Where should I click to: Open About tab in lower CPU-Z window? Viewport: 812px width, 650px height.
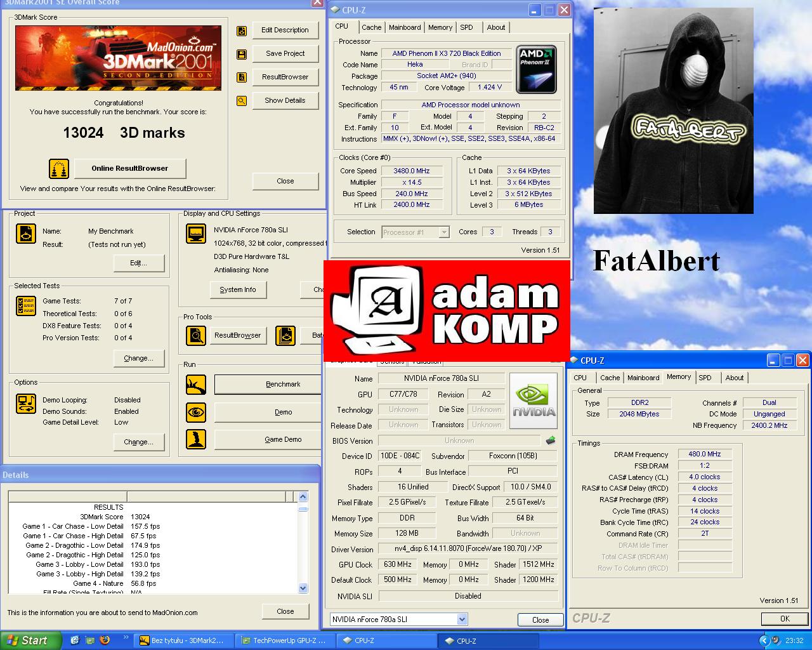click(735, 378)
